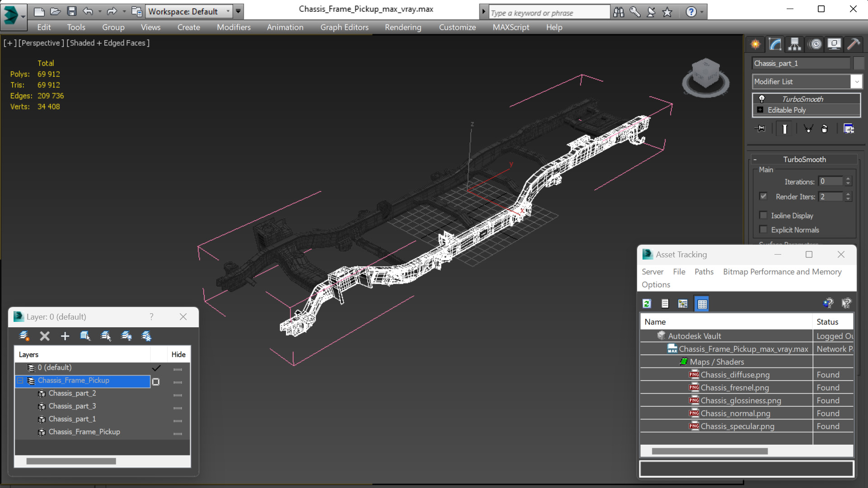Click Delete layer X icon
The height and width of the screenshot is (488, 868).
pyautogui.click(x=44, y=336)
